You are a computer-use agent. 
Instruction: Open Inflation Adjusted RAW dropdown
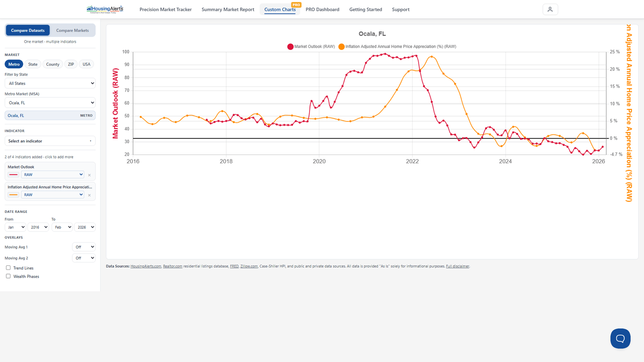tap(53, 195)
